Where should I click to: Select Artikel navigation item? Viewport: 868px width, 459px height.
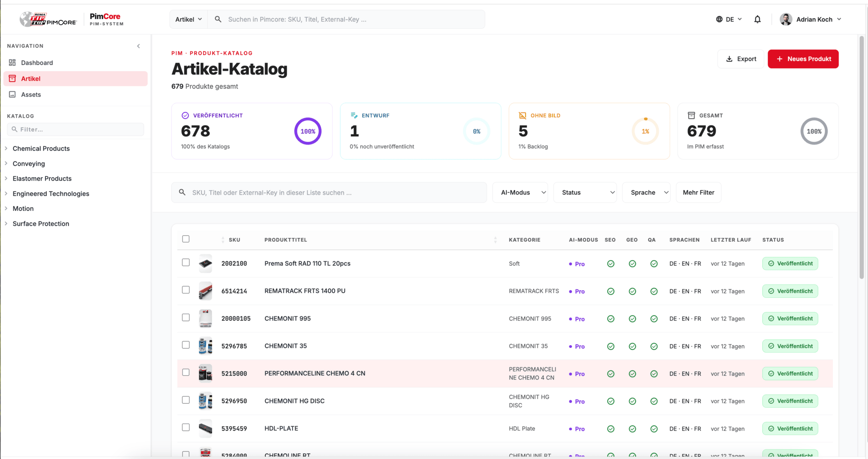click(x=76, y=79)
